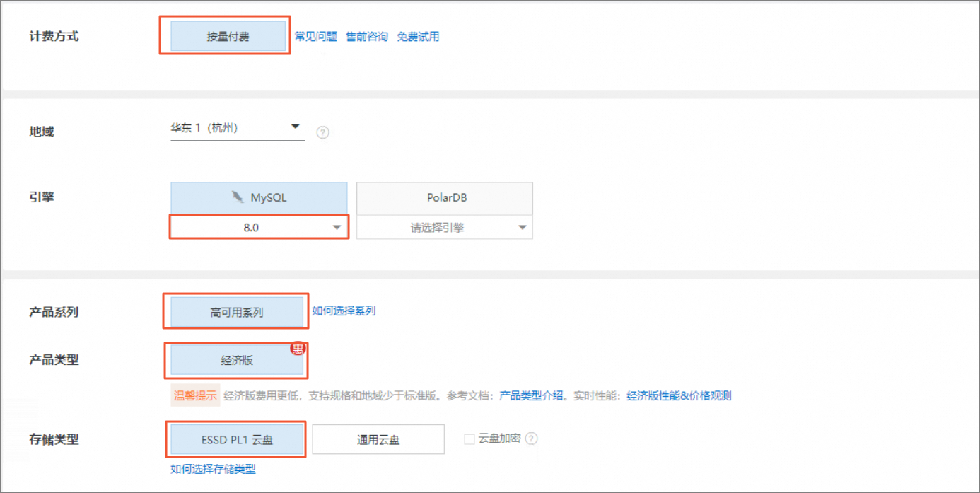Toggle the 云盘加密 checkbox
This screenshot has height=493, width=980.
pyautogui.click(x=469, y=439)
